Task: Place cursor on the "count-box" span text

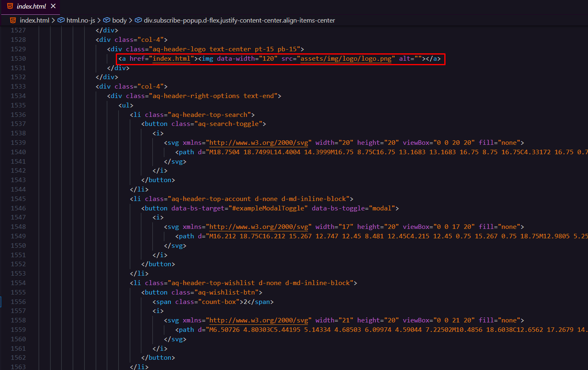Action: pos(219,302)
